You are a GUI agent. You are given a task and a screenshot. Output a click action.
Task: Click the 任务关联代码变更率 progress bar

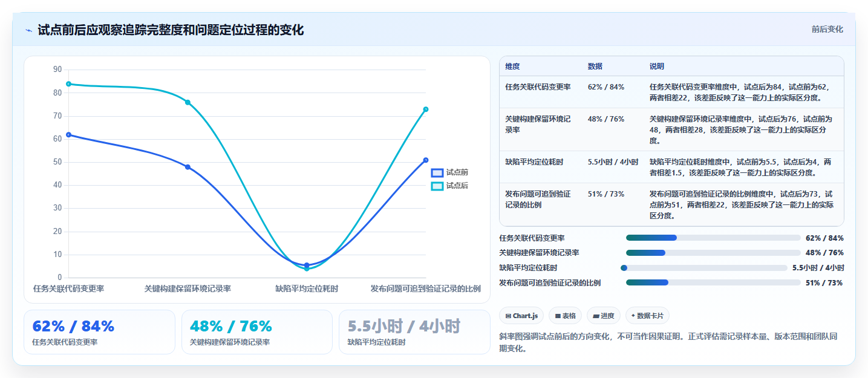713,238
